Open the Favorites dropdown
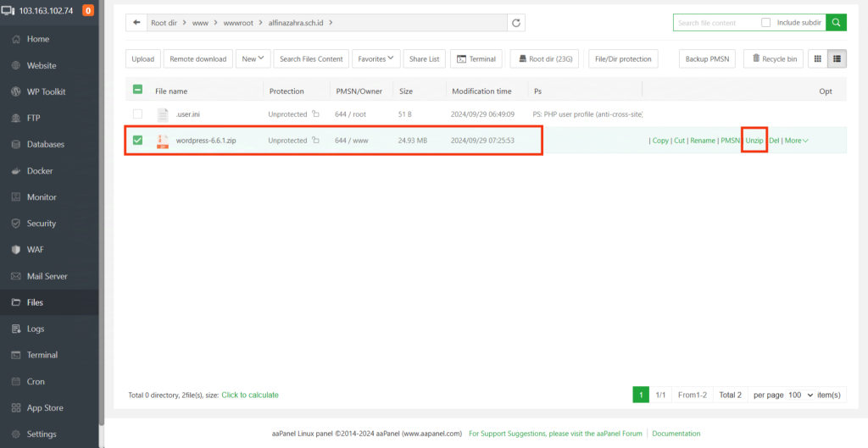Screen dimensions: 868x448 click(376, 58)
